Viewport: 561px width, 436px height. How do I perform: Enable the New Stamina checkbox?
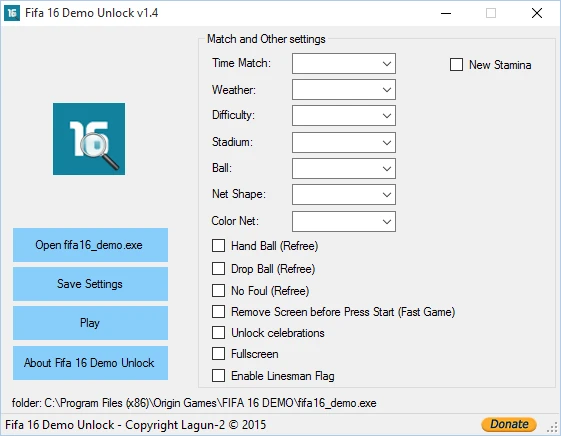click(456, 65)
